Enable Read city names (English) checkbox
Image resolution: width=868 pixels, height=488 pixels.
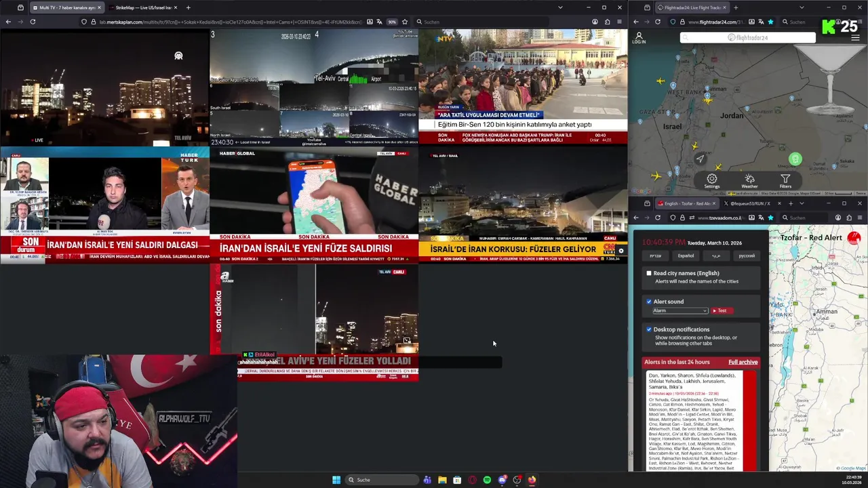coord(649,273)
